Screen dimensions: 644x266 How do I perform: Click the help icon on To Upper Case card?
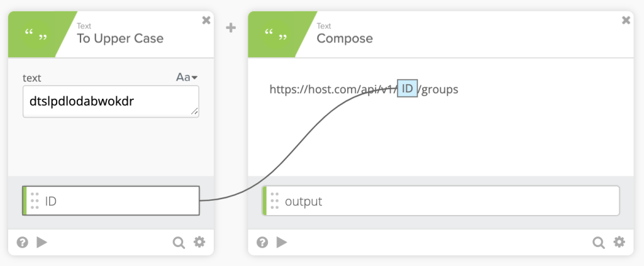click(22, 242)
